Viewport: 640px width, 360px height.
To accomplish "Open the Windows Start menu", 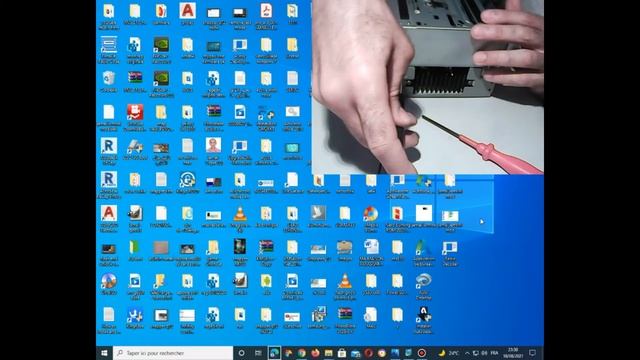I will tap(104, 353).
